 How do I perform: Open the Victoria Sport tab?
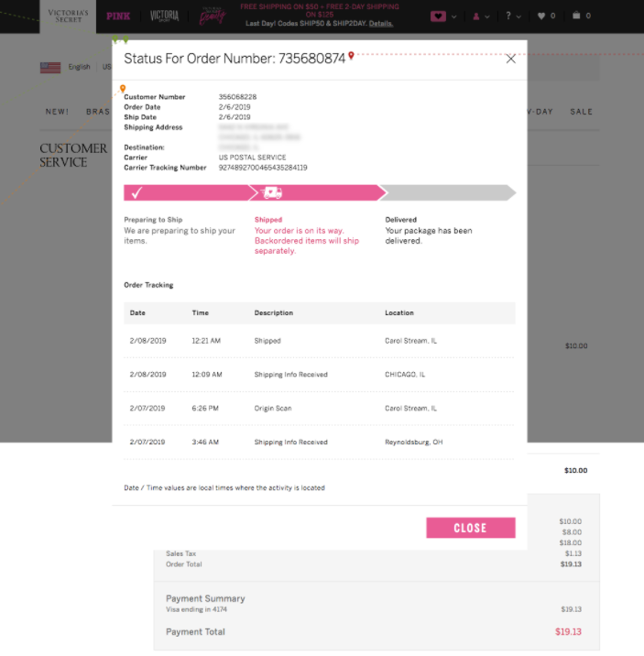pyautogui.click(x=164, y=16)
